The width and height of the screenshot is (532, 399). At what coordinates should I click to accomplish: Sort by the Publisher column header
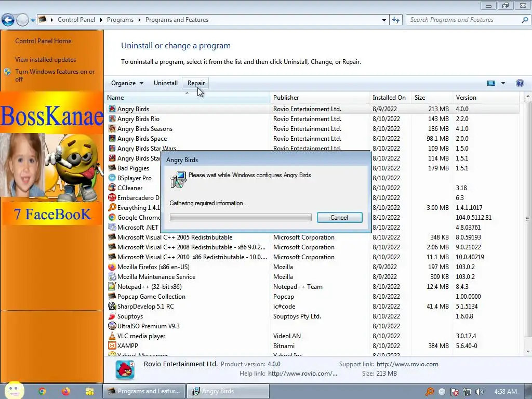[x=320, y=97]
